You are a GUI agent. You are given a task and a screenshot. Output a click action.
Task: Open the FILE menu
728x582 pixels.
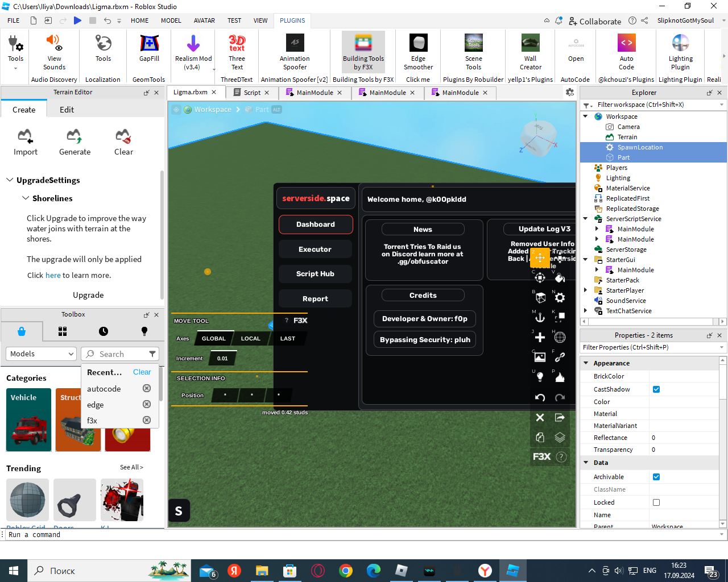14,20
